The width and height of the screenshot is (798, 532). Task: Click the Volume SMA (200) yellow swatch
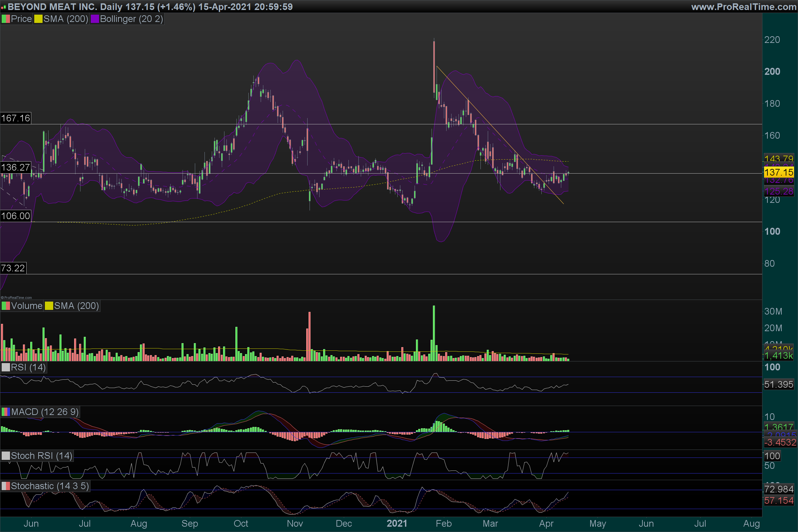49,306
